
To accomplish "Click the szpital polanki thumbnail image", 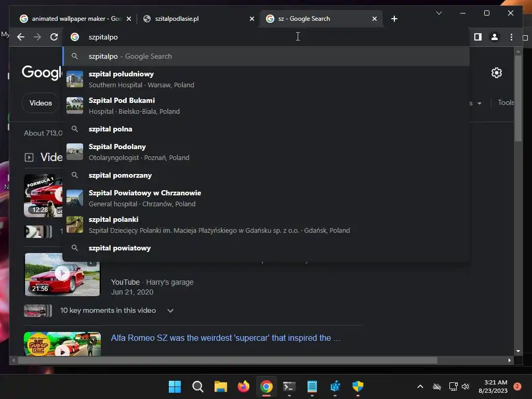I will coord(75,224).
